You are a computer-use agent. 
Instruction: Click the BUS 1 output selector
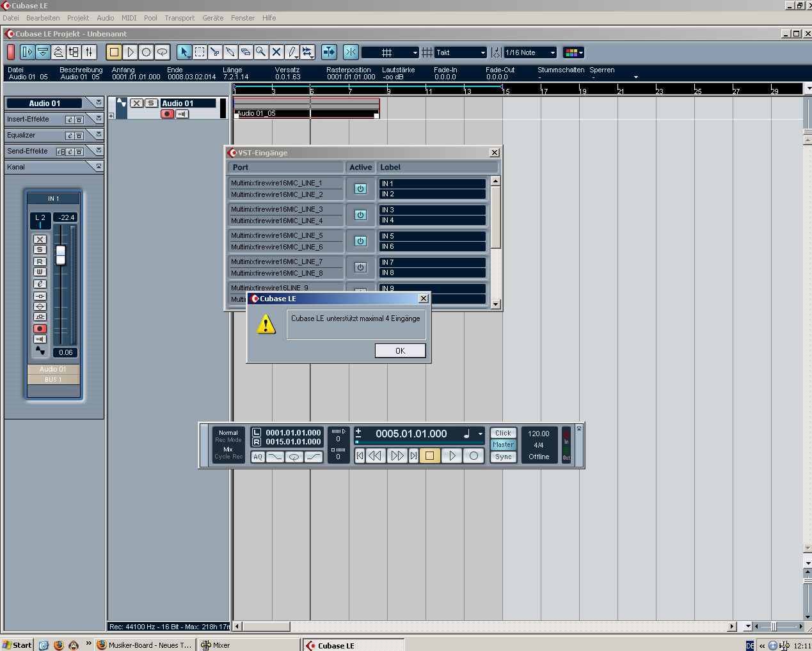coord(54,380)
